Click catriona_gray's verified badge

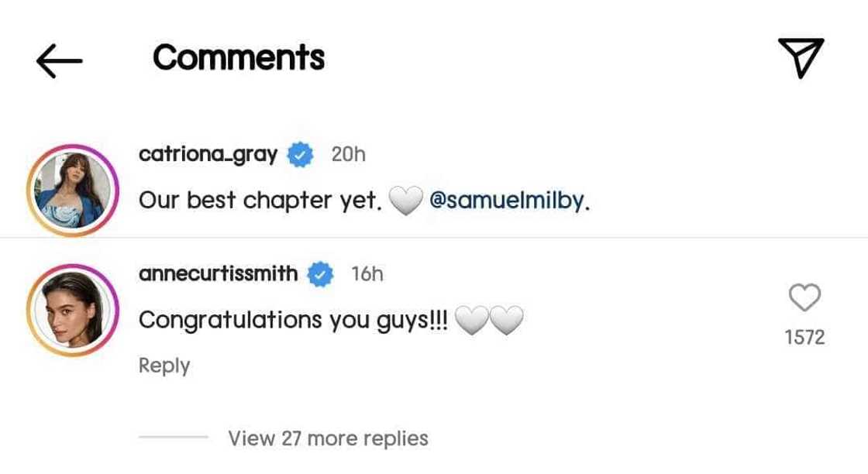coord(298,154)
